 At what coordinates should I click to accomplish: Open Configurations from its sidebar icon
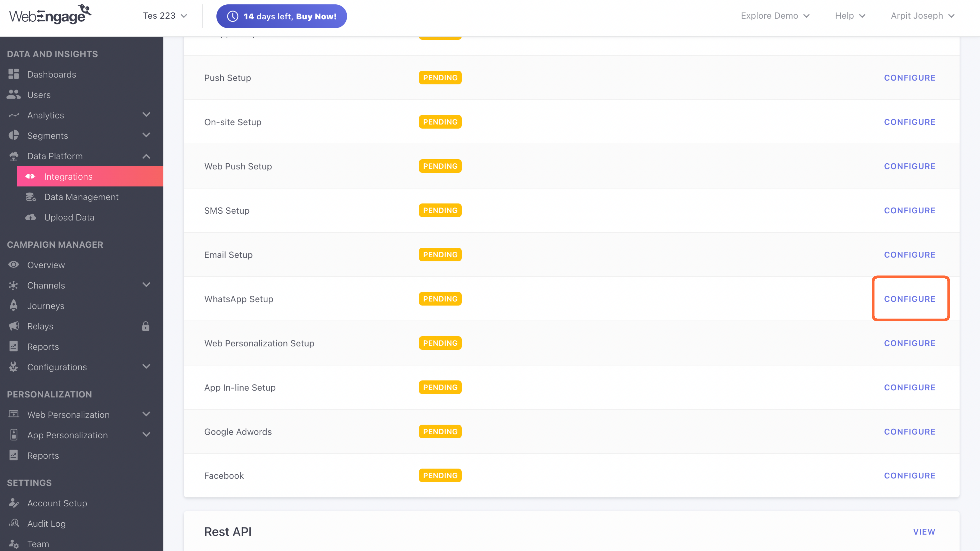point(14,367)
